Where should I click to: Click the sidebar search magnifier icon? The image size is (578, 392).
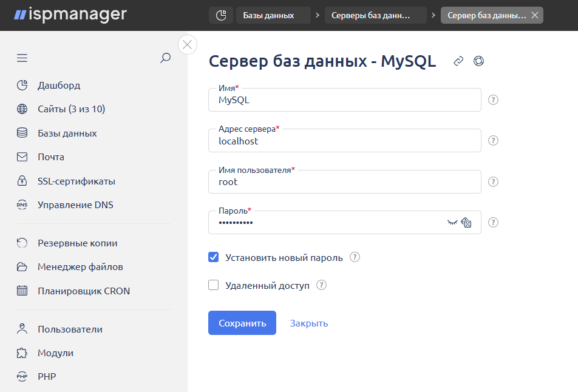165,58
